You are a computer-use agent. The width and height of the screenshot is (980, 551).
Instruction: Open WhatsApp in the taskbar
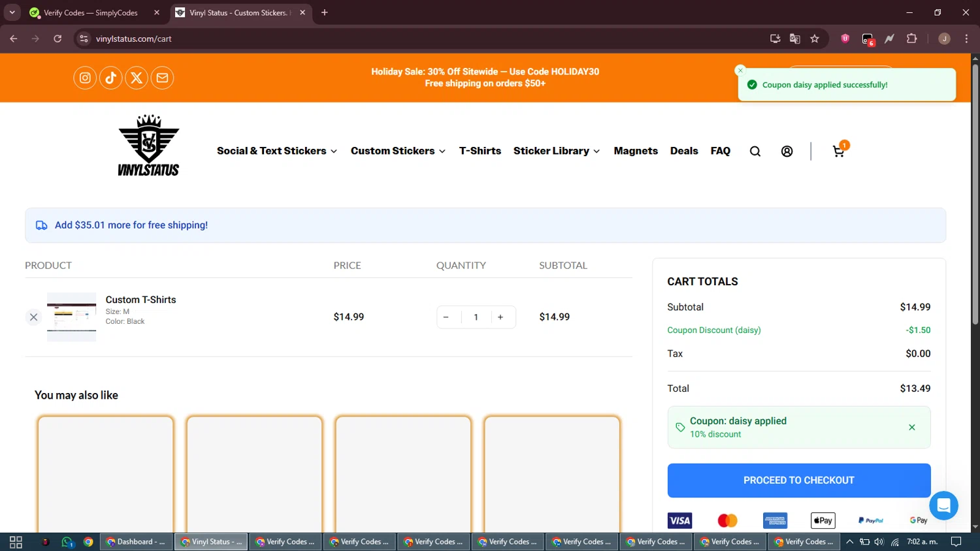click(x=67, y=542)
